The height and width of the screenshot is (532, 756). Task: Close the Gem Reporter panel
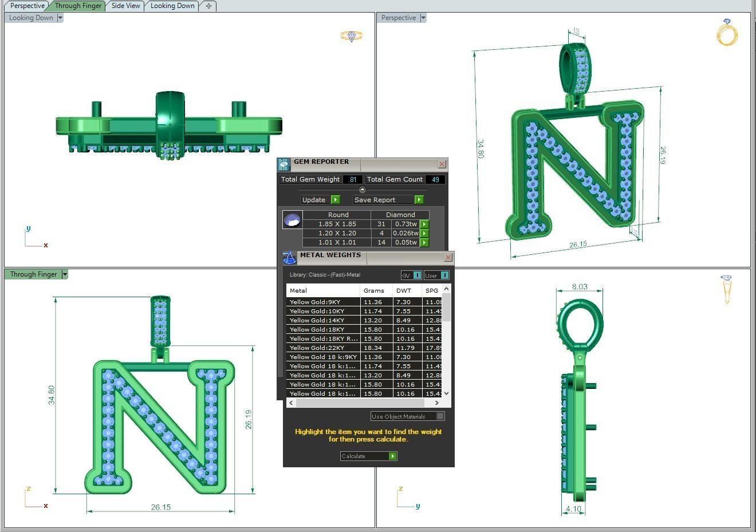[442, 164]
